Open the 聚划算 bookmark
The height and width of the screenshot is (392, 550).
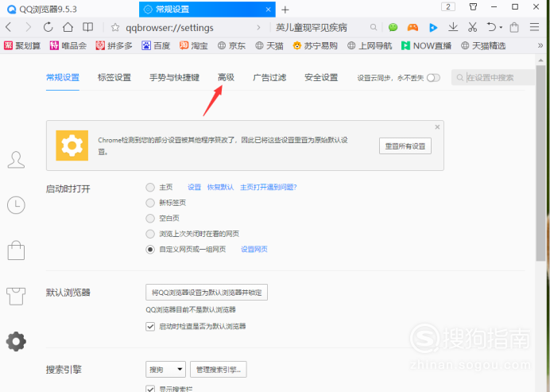[x=22, y=45]
